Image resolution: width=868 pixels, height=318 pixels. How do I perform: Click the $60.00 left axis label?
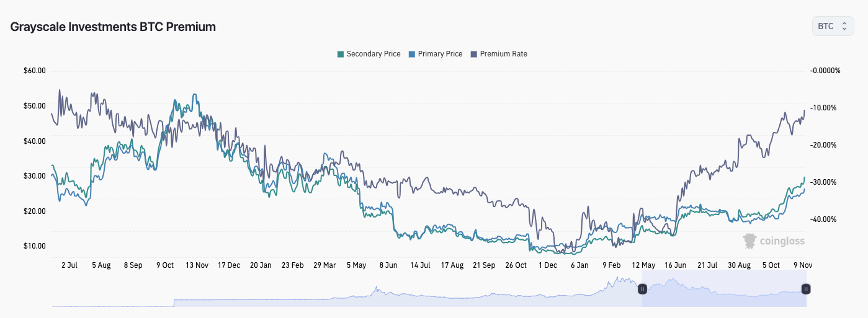35,71
